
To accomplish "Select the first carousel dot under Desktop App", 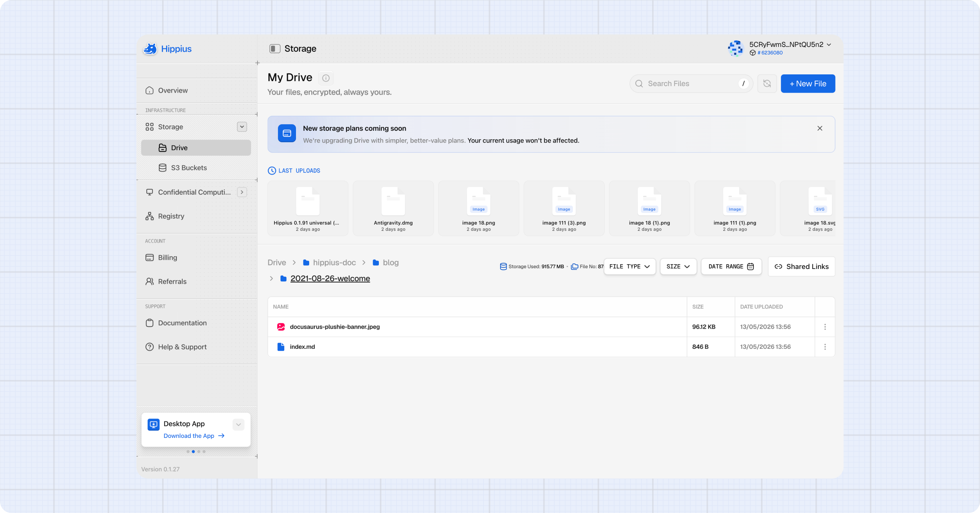I will coord(188,452).
